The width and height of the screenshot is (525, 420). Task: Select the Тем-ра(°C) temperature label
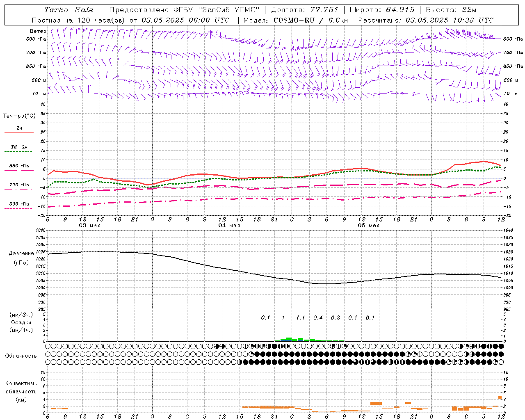pyautogui.click(x=19, y=116)
